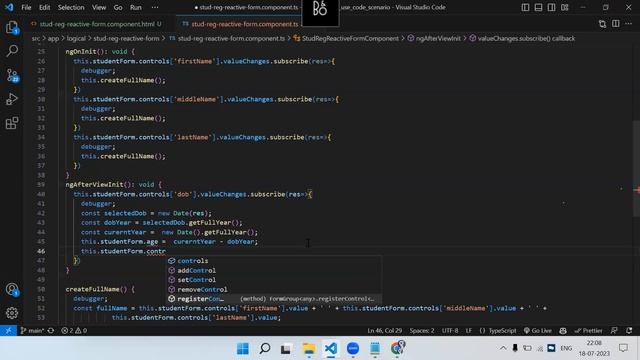This screenshot has width=640, height=360.
Task: Open the Zoom app from taskbar
Action: 353,348
